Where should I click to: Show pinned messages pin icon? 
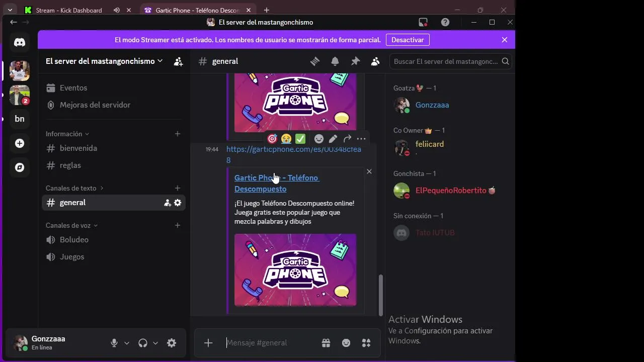(x=355, y=61)
